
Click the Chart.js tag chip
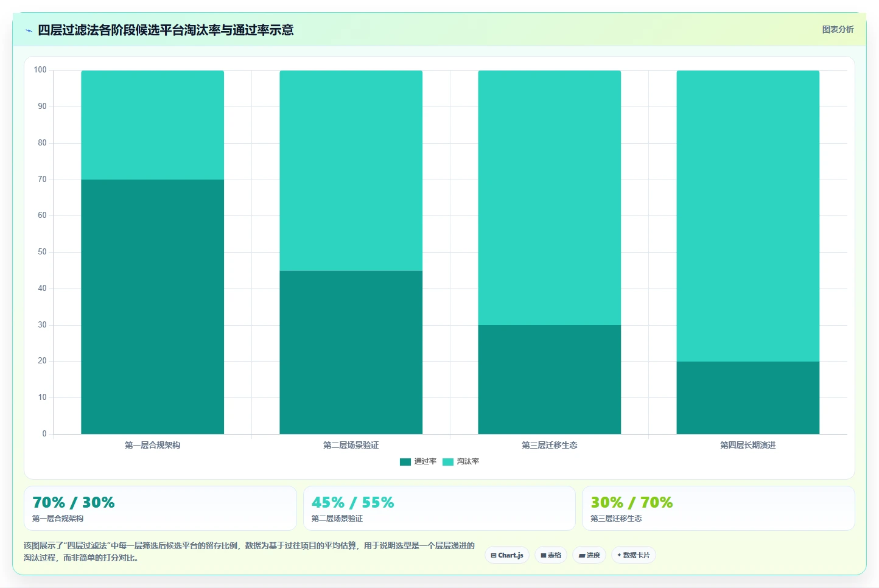[x=507, y=555]
